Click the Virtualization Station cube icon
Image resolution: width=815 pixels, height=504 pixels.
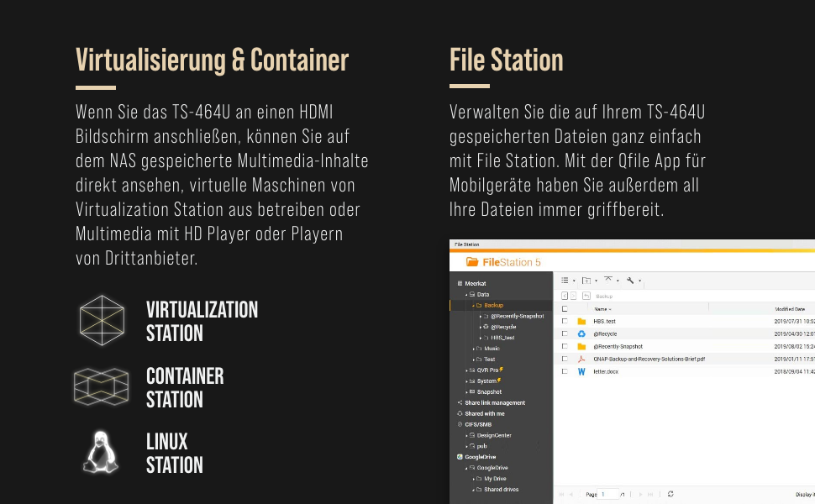point(102,320)
